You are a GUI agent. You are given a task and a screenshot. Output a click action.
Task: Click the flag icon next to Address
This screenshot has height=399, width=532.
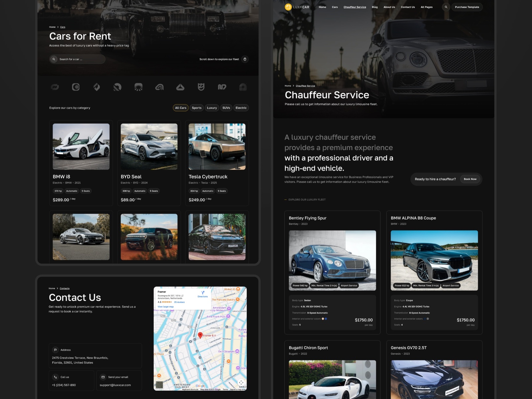click(x=55, y=350)
